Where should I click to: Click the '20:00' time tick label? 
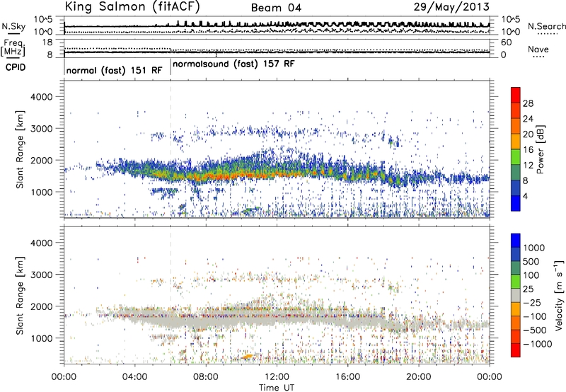pos(419,377)
